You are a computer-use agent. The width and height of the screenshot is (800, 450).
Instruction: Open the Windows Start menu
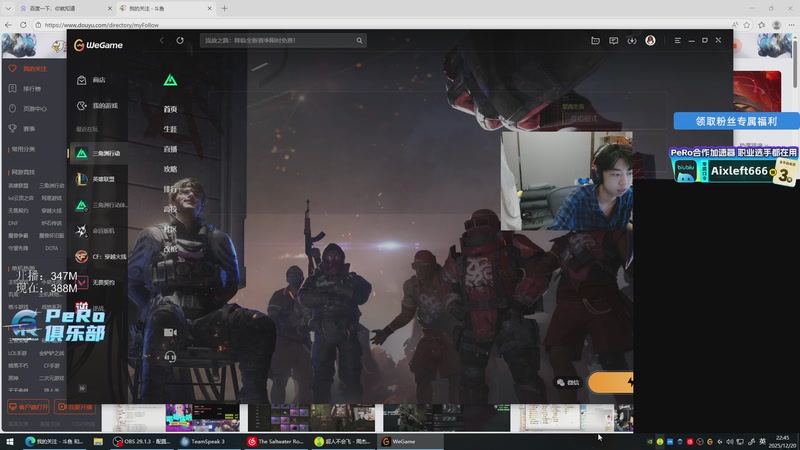coord(9,441)
